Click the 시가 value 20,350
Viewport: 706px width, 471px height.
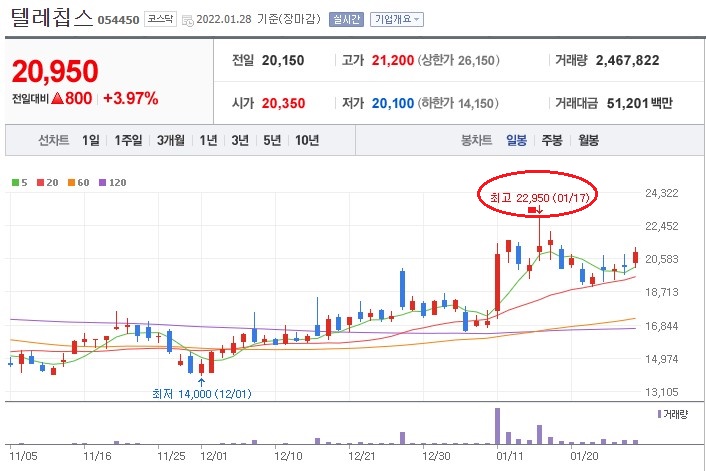pyautogui.click(x=284, y=103)
